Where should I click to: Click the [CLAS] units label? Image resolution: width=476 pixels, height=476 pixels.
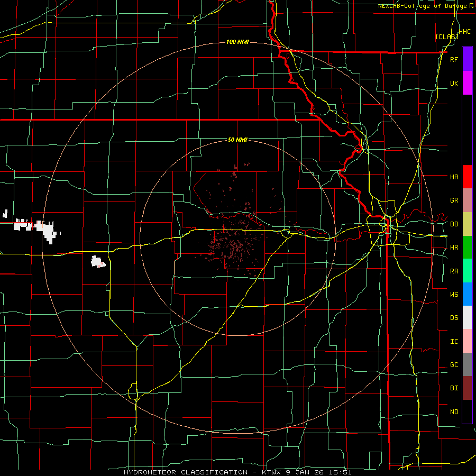pos(447,36)
